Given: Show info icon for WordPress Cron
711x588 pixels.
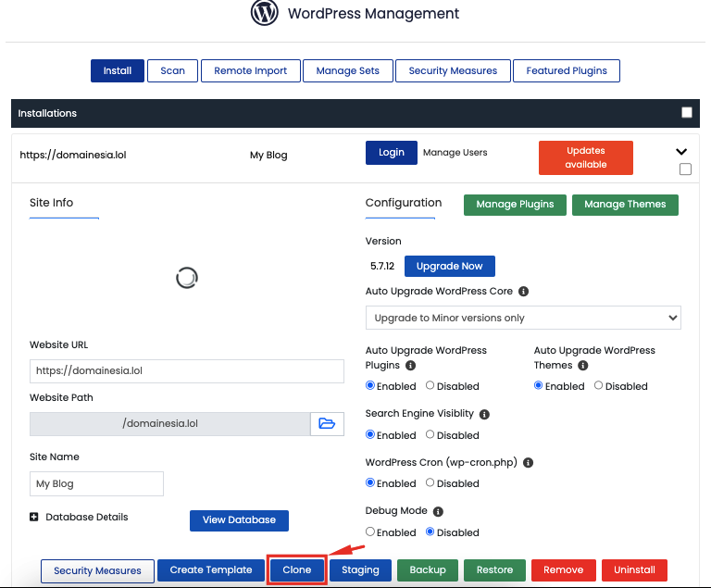Looking at the screenshot, I should [x=528, y=463].
